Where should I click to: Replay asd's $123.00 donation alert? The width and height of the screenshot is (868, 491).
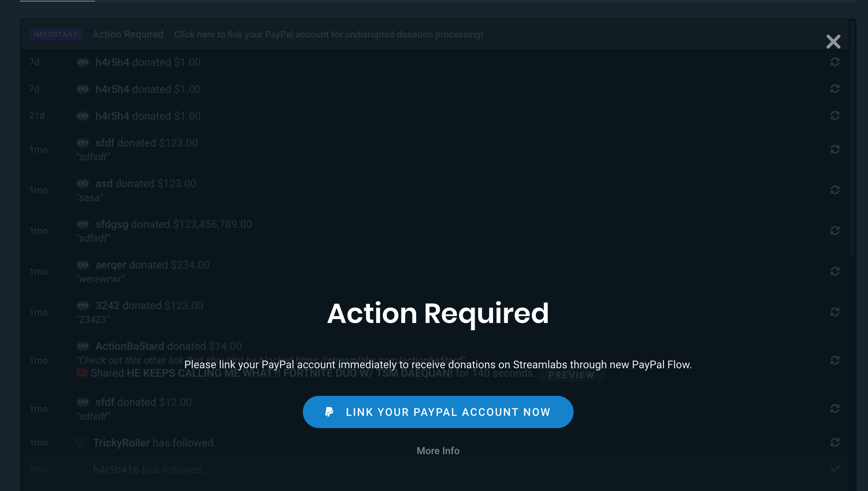point(835,190)
